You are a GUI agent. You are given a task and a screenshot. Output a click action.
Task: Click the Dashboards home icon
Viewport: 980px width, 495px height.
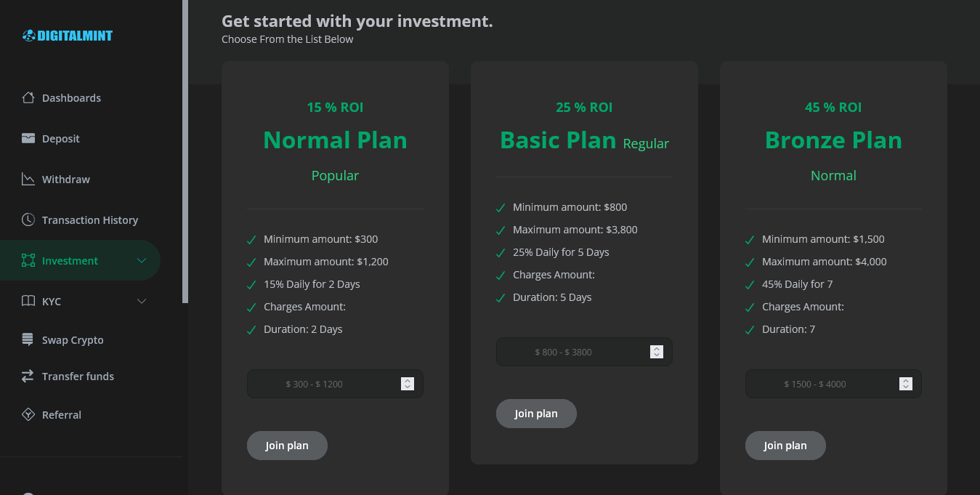pyautogui.click(x=28, y=97)
